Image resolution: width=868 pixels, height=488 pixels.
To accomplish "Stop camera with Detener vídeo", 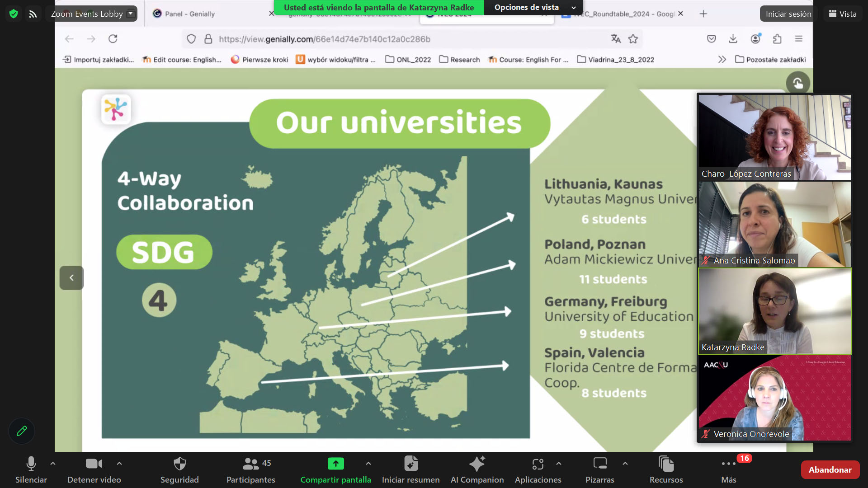I will (x=94, y=470).
